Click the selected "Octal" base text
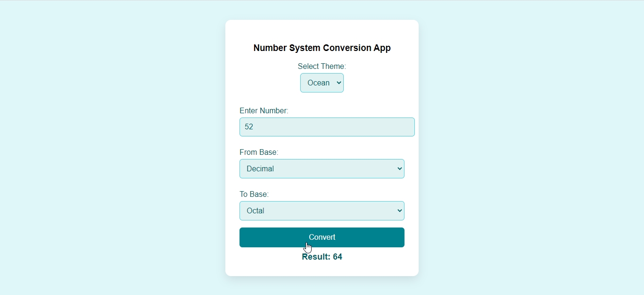 [x=256, y=211]
